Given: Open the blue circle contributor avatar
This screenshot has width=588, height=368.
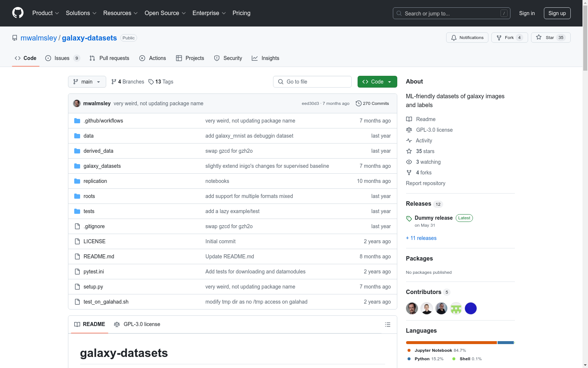Looking at the screenshot, I should [471, 308].
